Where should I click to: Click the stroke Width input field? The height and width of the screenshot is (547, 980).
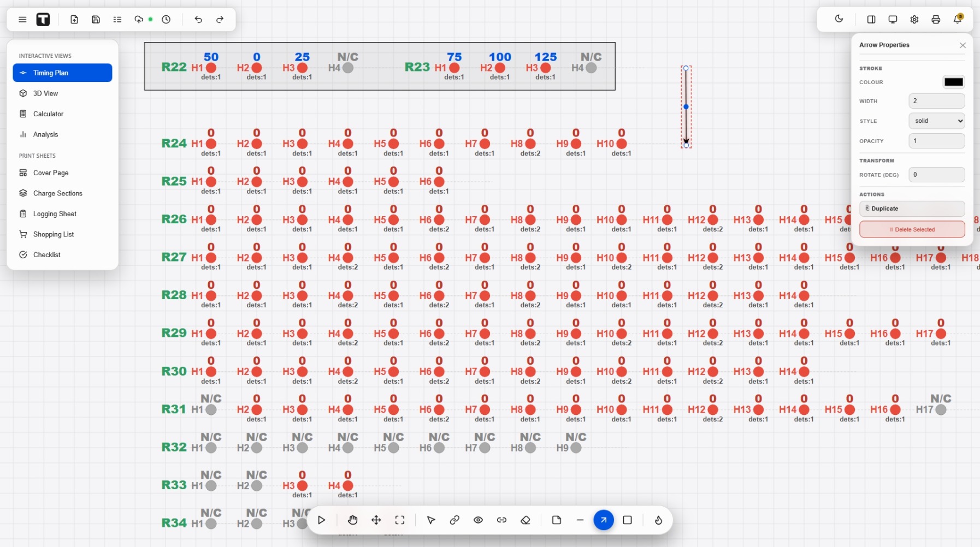936,101
